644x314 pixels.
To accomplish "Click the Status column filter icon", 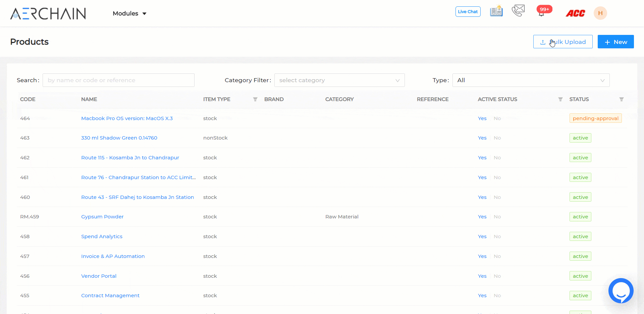I will (621, 99).
